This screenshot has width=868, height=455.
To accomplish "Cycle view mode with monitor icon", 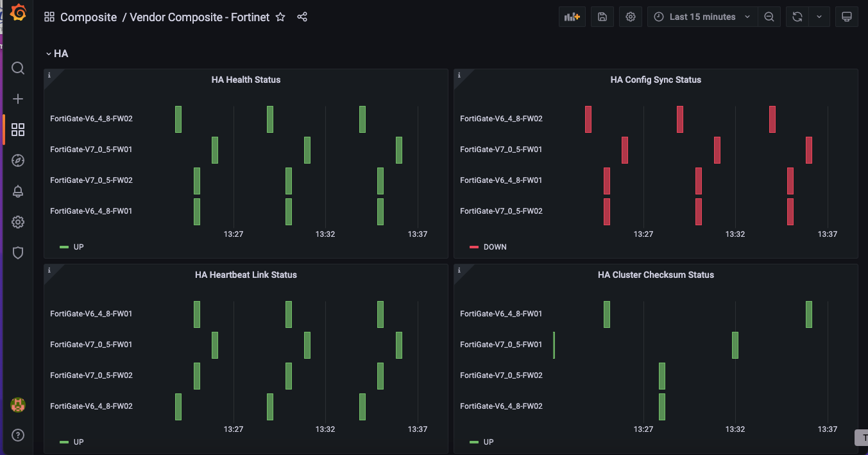I will tap(847, 17).
